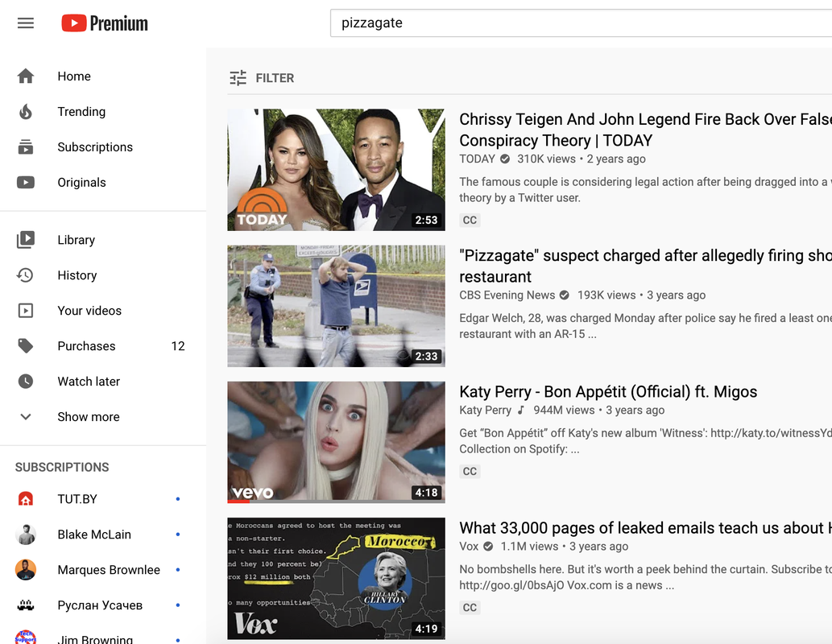The width and height of the screenshot is (832, 644).
Task: Visit the Katy Perry channel name link
Action: click(485, 410)
